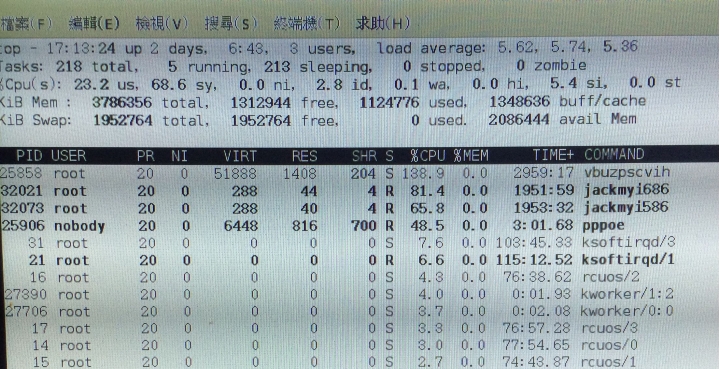
Task: Click the 51888 VIRT value
Action: pyautogui.click(x=236, y=174)
